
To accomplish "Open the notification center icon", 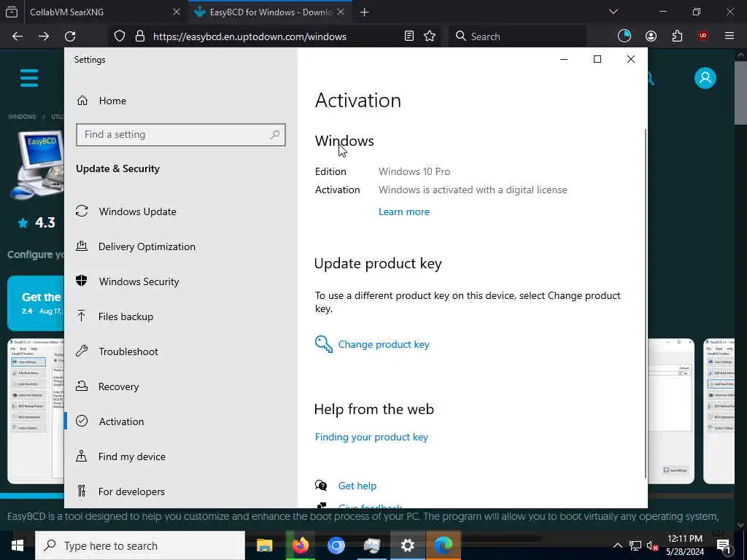I will tap(724, 545).
